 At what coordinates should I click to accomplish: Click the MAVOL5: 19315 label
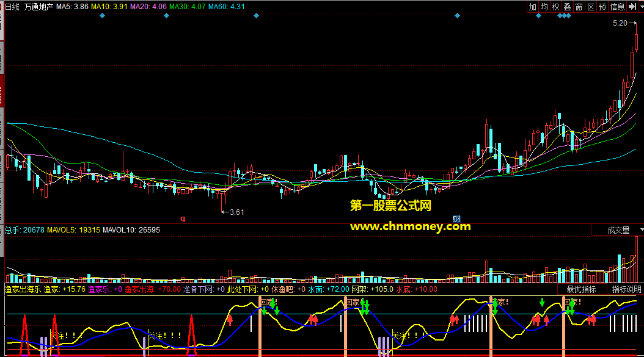point(73,230)
